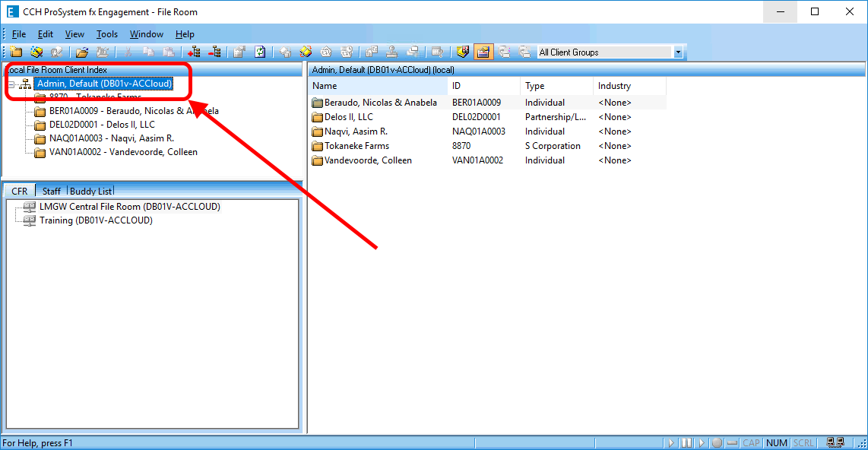
Task: Select DEL02D0001 - Delos II, LLC tree item
Action: tap(102, 125)
